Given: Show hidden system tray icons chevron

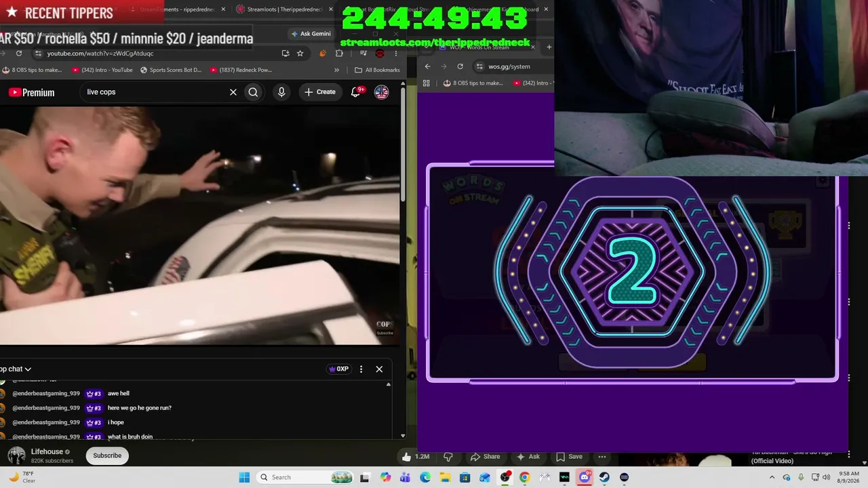Looking at the screenshot, I should (772, 477).
